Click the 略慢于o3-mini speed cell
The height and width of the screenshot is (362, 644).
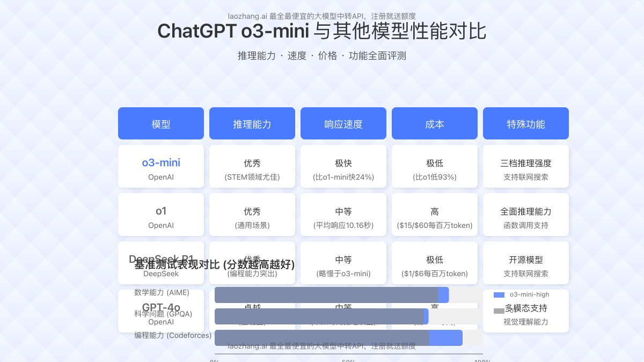[x=343, y=263]
